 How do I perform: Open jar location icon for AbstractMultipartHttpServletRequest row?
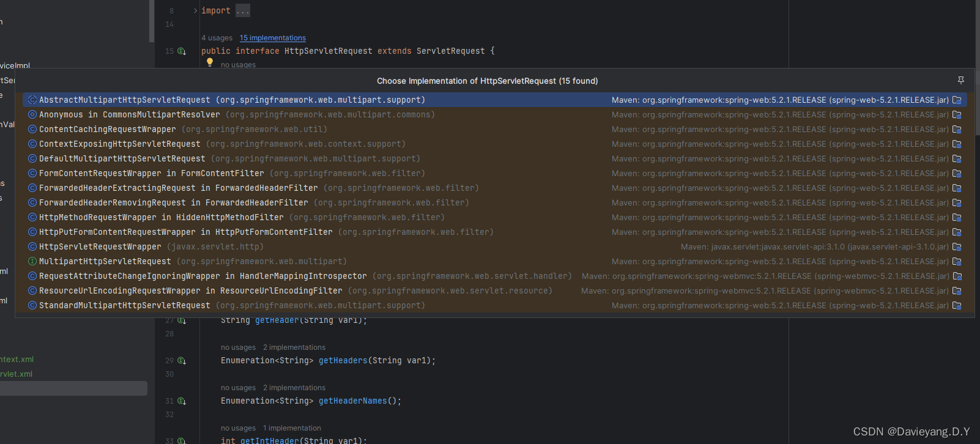957,100
